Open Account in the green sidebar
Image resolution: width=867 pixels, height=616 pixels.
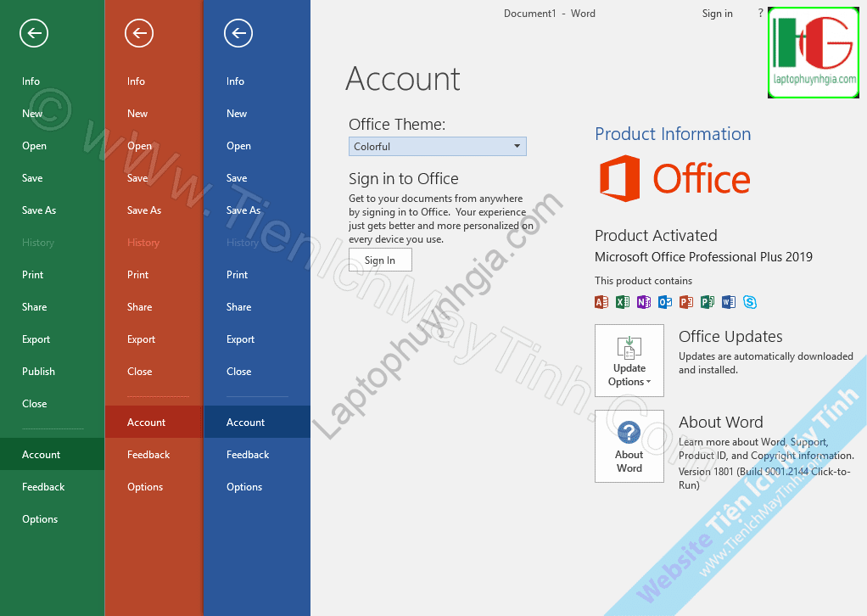click(x=52, y=455)
